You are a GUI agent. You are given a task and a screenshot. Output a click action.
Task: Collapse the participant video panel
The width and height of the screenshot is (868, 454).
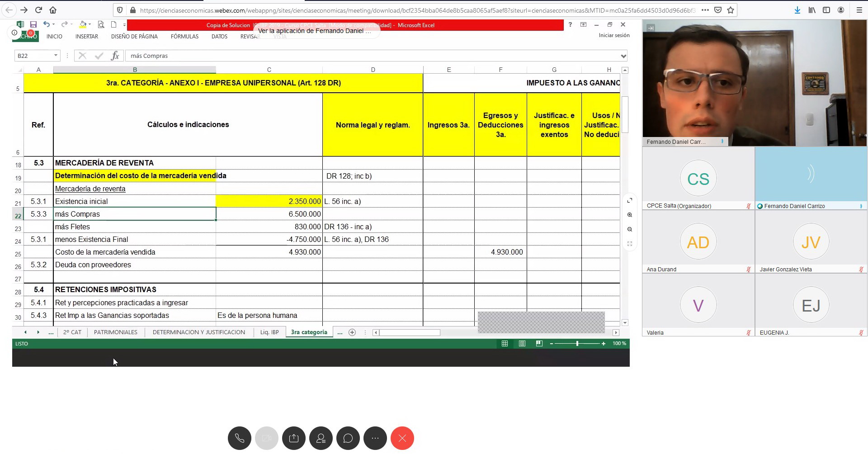651,28
